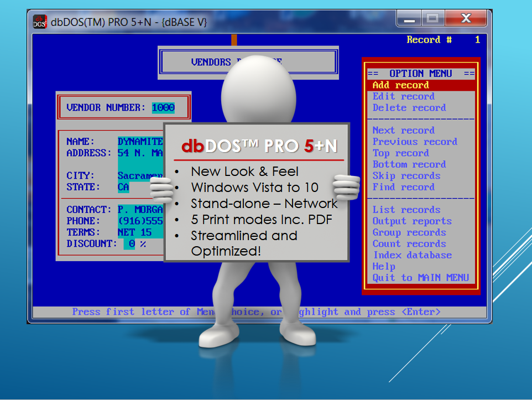Select Add record in Option Menu

tap(421, 85)
